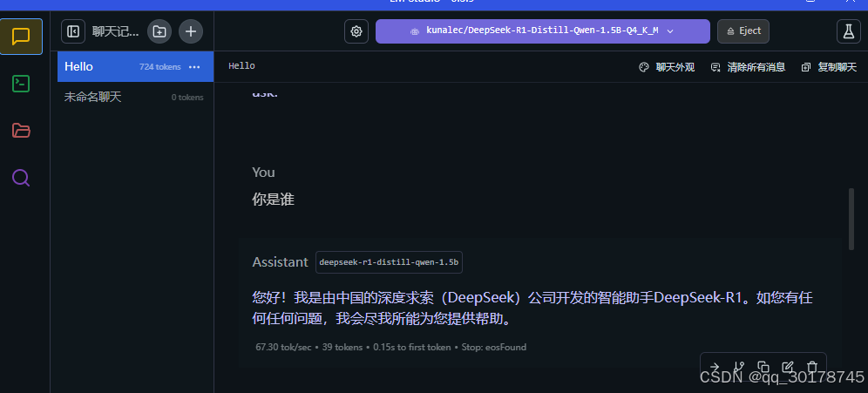Select the 未命名聊天 chat entry
The height and width of the screenshot is (393, 868).
(x=136, y=97)
